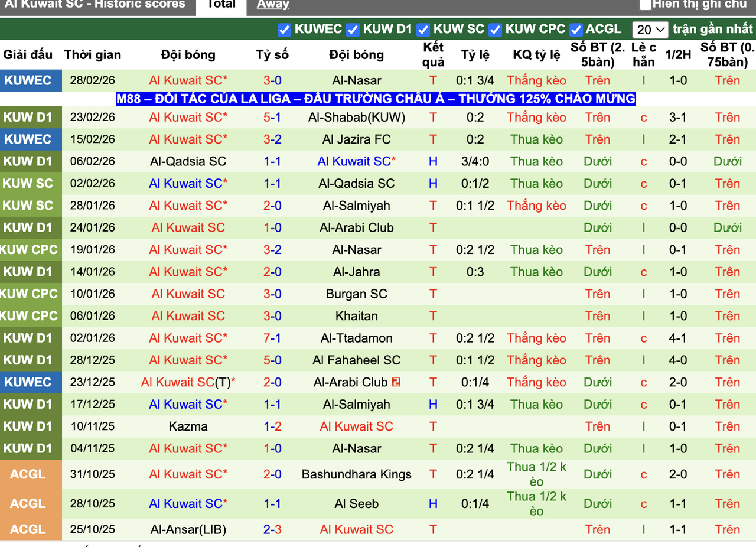The width and height of the screenshot is (756, 547).
Task: Uncheck the KUW CPC league filter
Action: [x=495, y=30]
